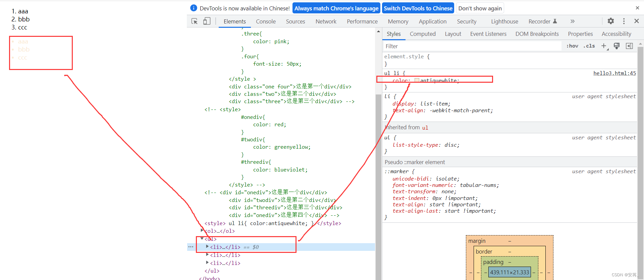Expand the collapsed ol element
Screen dimensions: 644x280
(202, 230)
